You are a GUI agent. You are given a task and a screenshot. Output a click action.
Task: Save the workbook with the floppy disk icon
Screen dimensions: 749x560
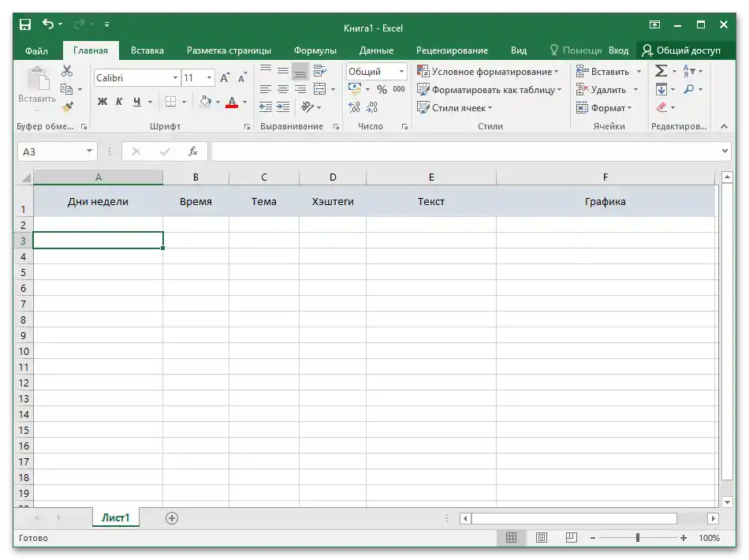click(x=25, y=24)
